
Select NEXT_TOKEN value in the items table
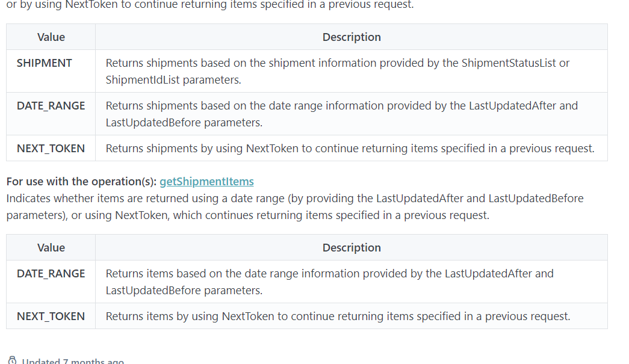(x=51, y=316)
